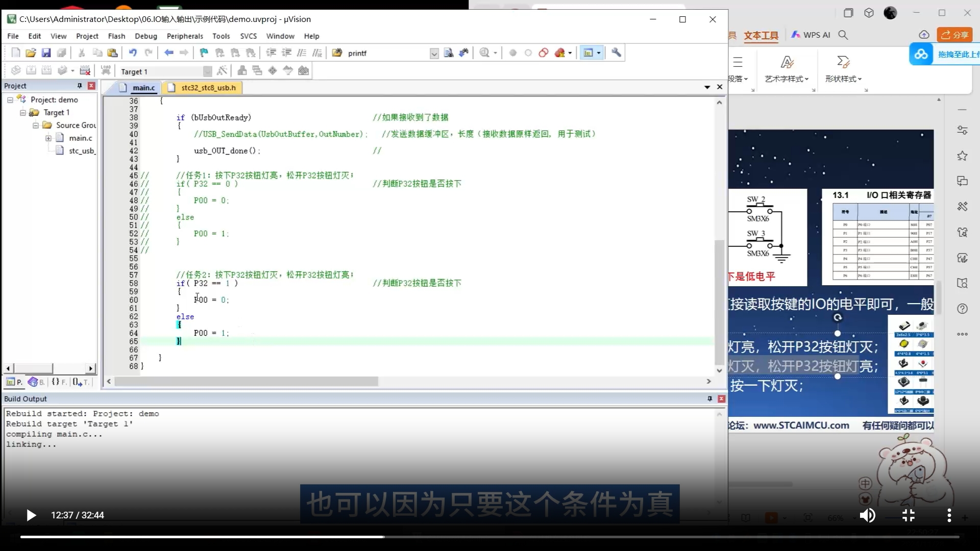Switch to the Functions tab in Project panel

point(59,382)
